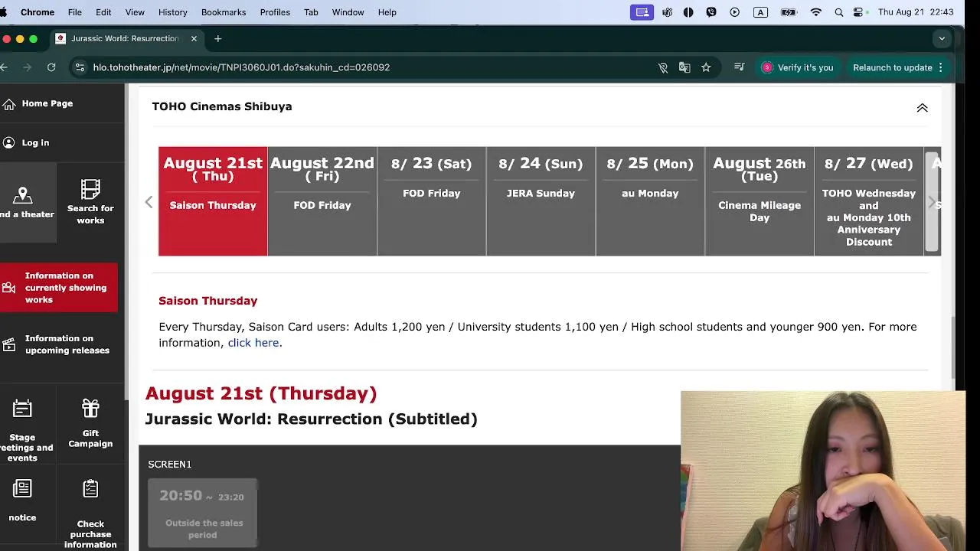Image resolution: width=980 pixels, height=551 pixels.
Task: Select 8/27 (Wed) TOHO Wednesday tab
Action: [869, 201]
